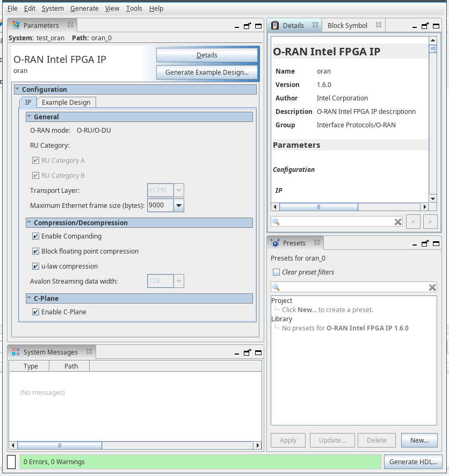Maximize the Presets panel
449x476 pixels.
coord(436,244)
